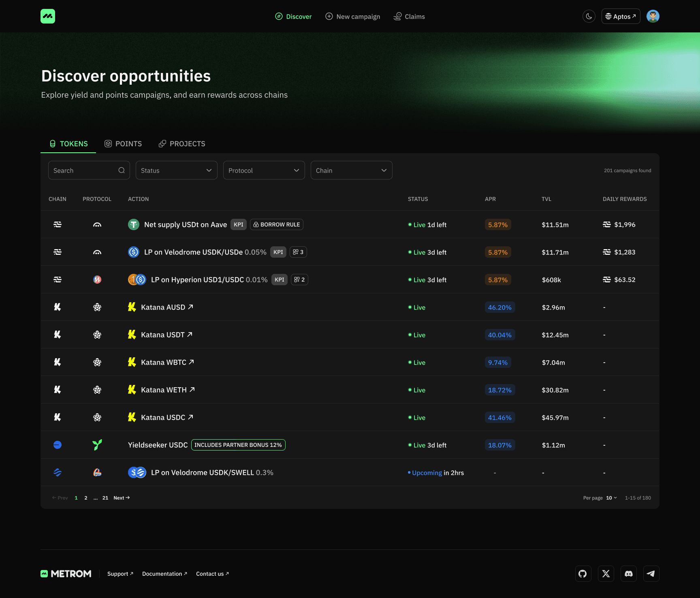
Task: Expand the Protocol filter dropdown
Action: click(x=264, y=170)
